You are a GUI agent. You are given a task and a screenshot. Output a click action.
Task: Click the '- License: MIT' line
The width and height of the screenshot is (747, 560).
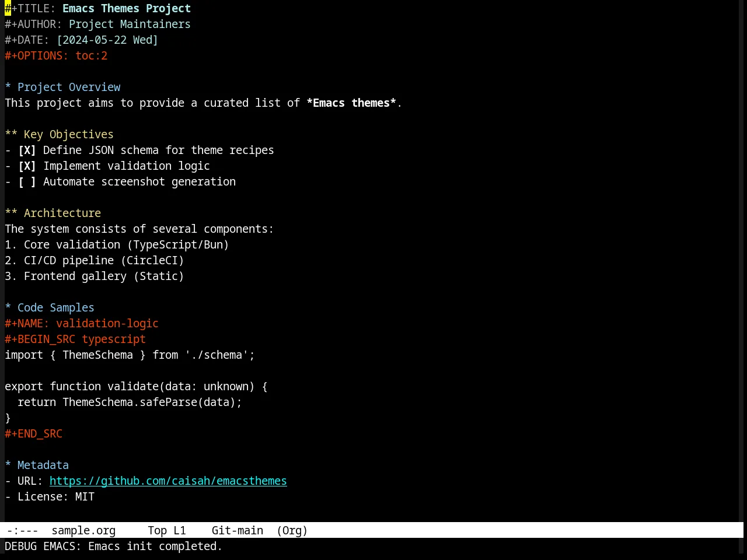click(x=50, y=496)
